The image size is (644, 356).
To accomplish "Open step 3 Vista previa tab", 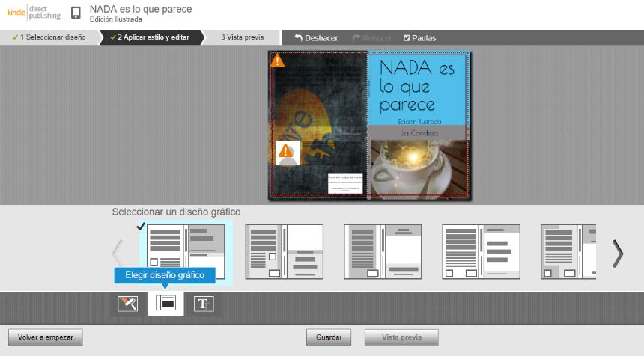I will click(242, 37).
